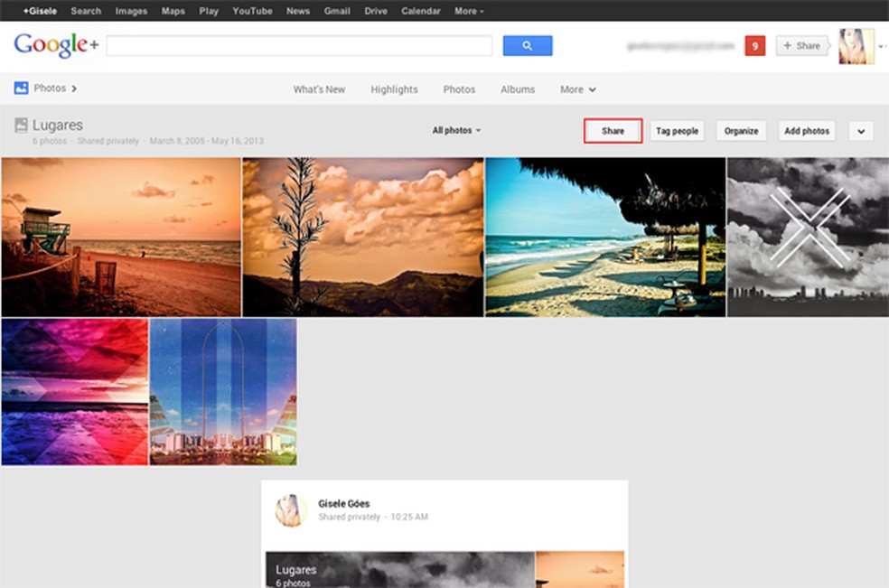Open the red notifications badge showing 9
Image resolution: width=889 pixels, height=588 pixels.
(754, 46)
